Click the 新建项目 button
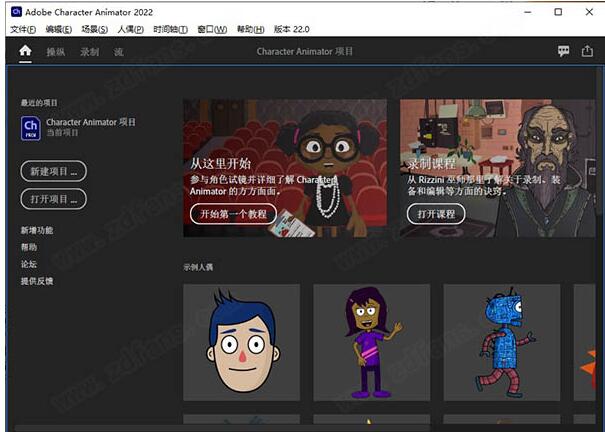This screenshot has height=432, width=605. pyautogui.click(x=54, y=171)
